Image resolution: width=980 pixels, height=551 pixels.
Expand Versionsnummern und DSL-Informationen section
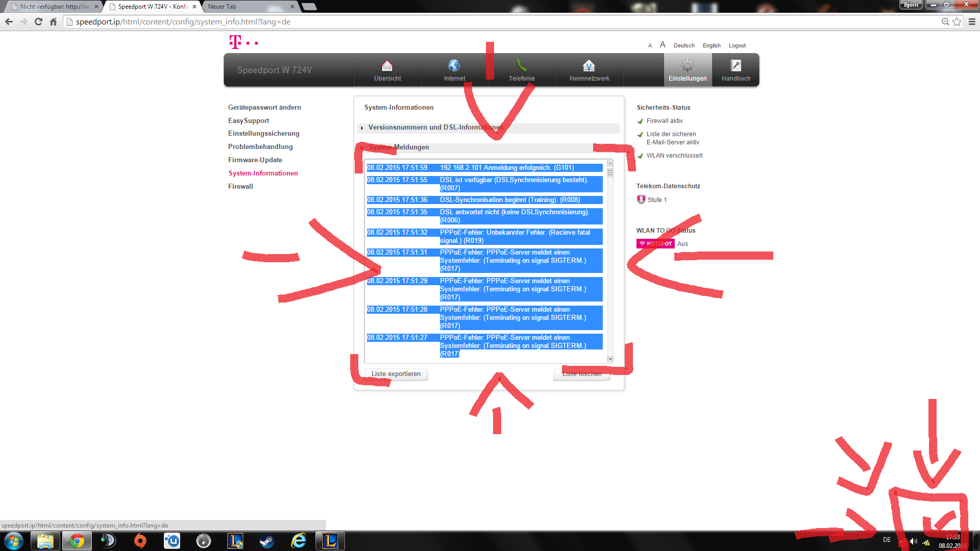(x=435, y=128)
